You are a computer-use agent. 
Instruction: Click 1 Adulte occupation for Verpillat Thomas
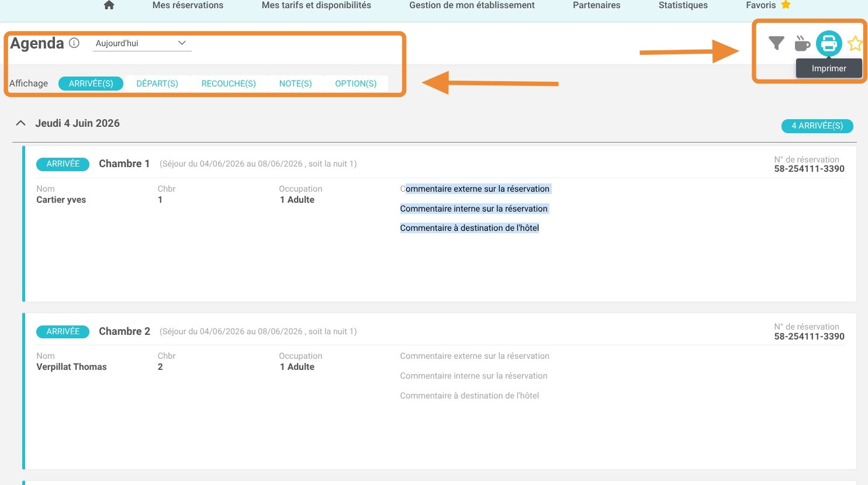pyautogui.click(x=297, y=367)
